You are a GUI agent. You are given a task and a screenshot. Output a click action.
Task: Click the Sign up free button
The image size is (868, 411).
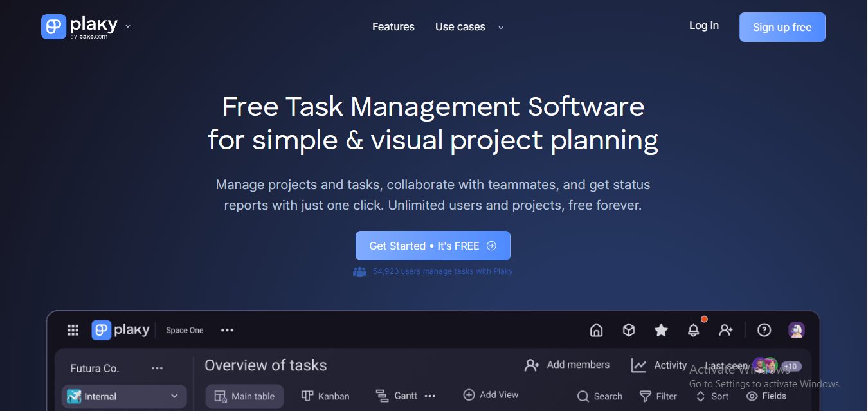[x=782, y=27]
